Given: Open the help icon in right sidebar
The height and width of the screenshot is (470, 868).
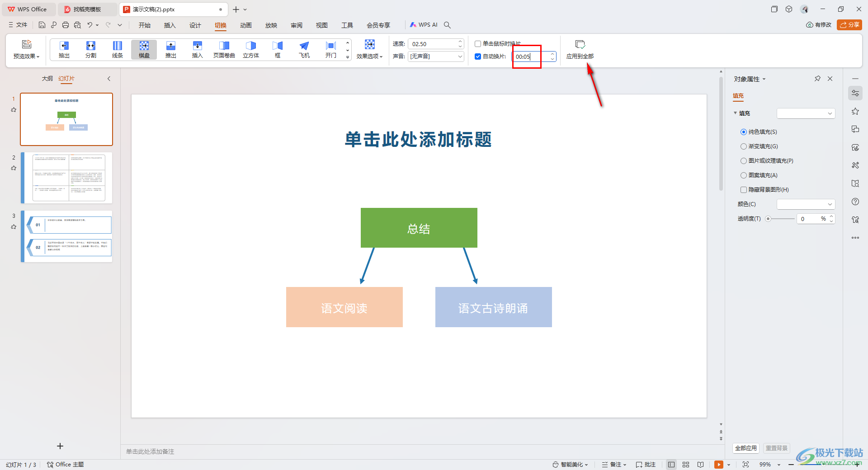Looking at the screenshot, I should (855, 202).
